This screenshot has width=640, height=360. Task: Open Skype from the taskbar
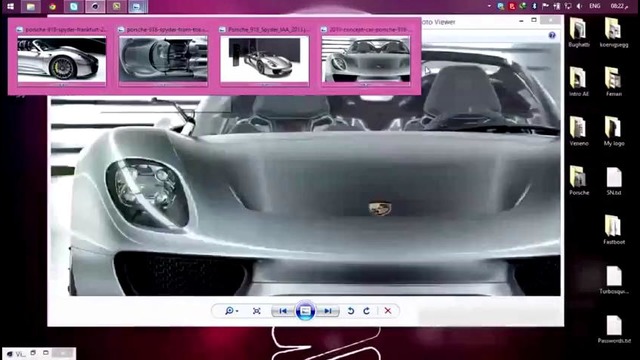(x=74, y=6)
